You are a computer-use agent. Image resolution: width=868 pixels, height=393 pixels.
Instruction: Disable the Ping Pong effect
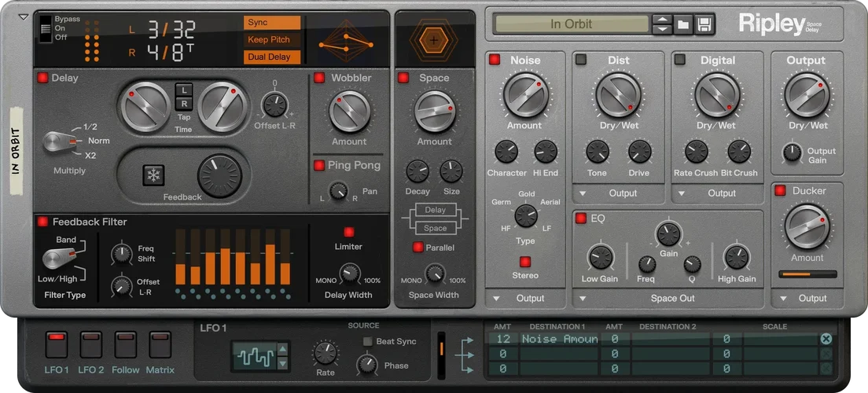319,165
